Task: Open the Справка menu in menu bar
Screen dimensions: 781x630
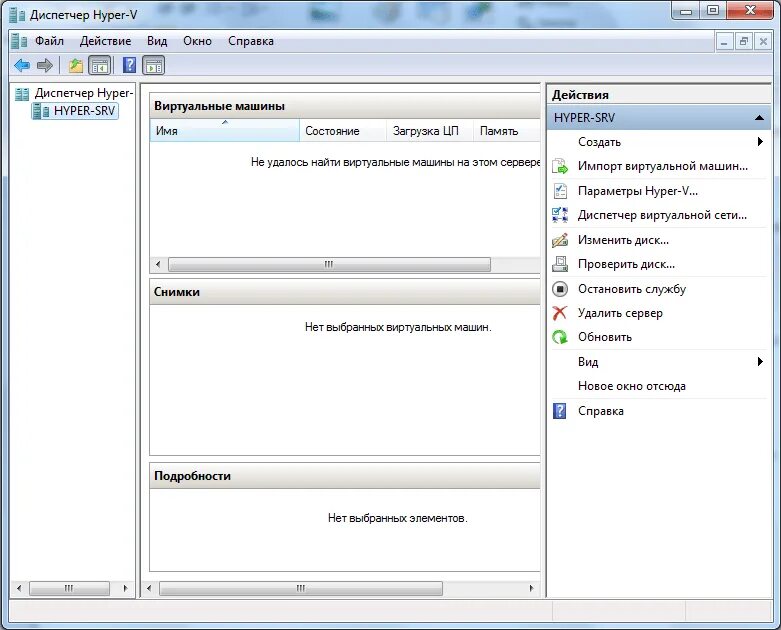Action: coord(251,41)
